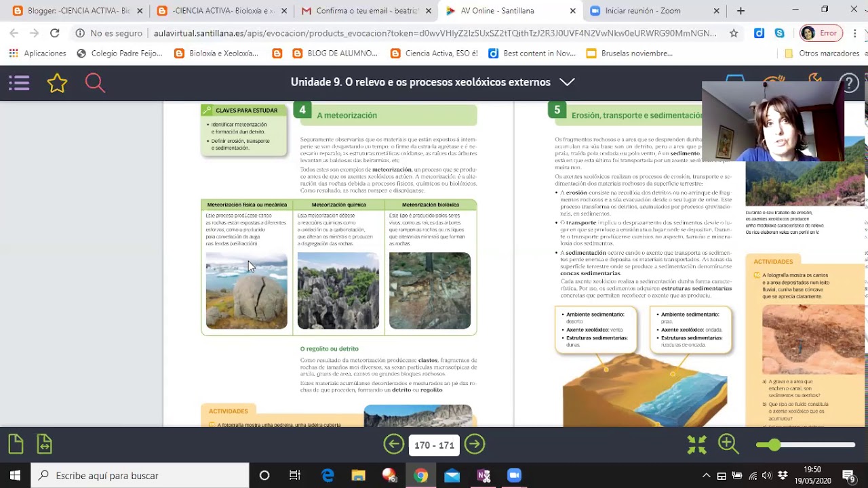
Task: Select the AV Online - Santillana tab
Action: pos(509,11)
